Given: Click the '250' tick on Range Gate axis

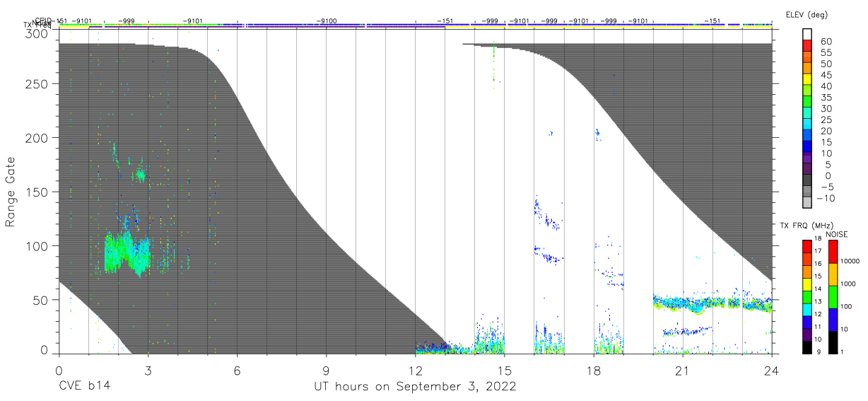Looking at the screenshot, I should click(38, 84).
